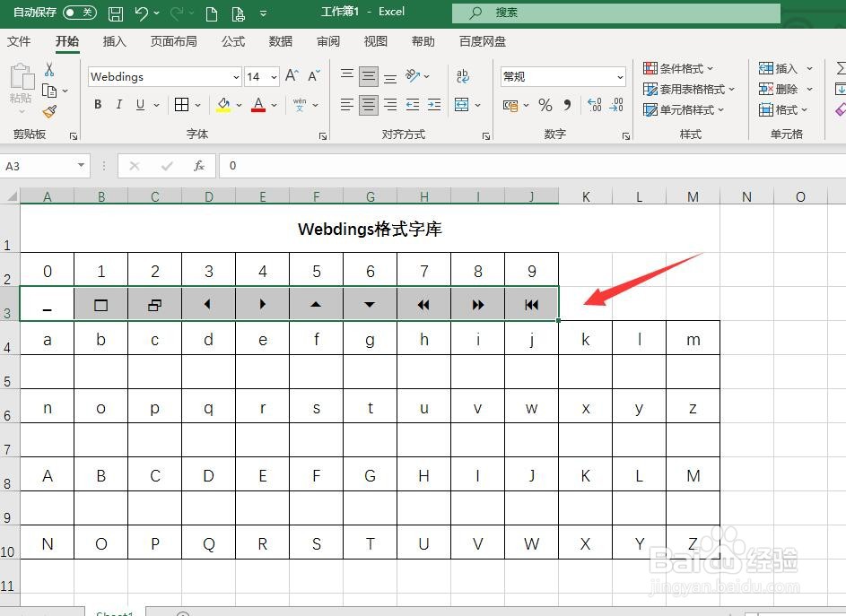The height and width of the screenshot is (616, 846).
Task: Open the 格式 cells format menu
Action: pos(783,110)
